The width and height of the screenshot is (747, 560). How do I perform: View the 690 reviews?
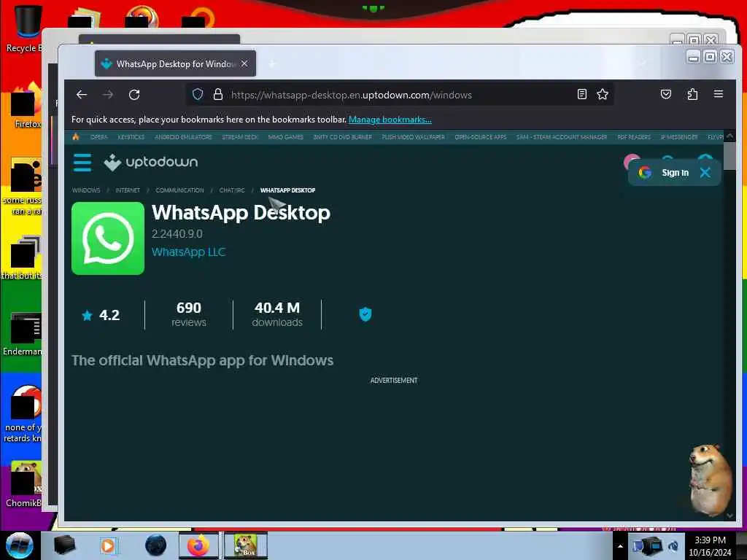pyautogui.click(x=189, y=314)
